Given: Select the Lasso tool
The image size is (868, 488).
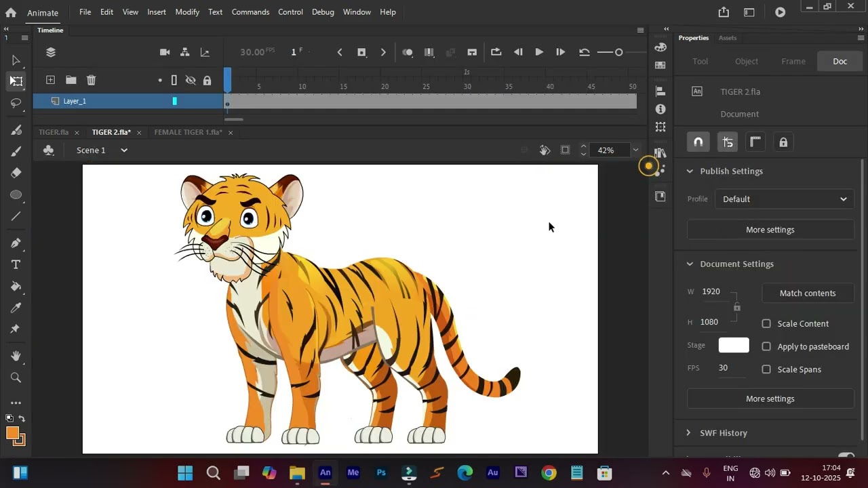Looking at the screenshot, I should tap(16, 103).
